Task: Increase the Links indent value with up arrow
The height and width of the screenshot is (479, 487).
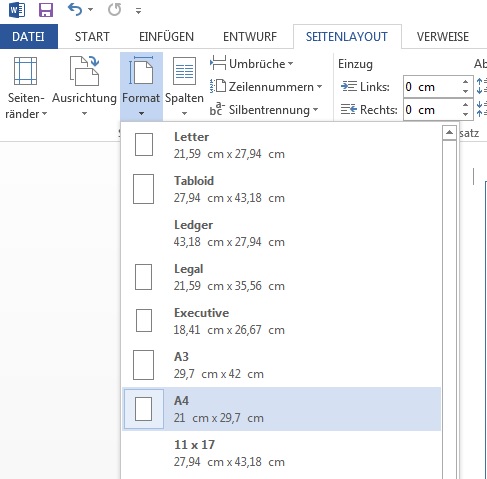Action: (x=466, y=82)
